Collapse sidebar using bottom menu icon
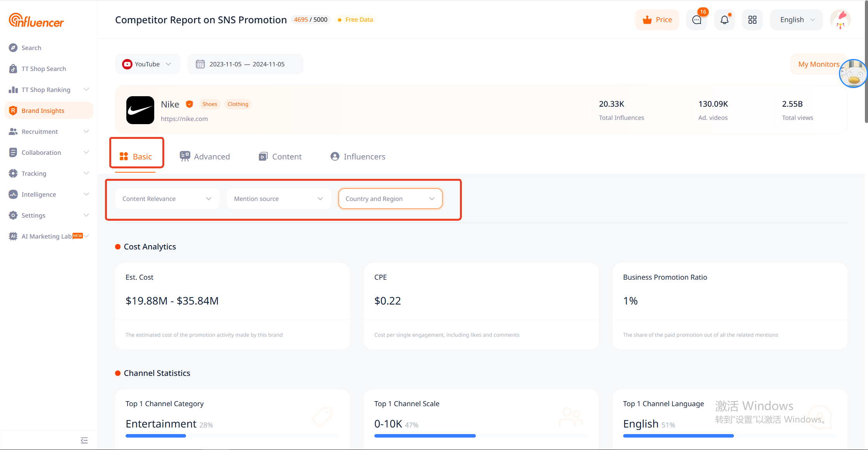 point(84,440)
